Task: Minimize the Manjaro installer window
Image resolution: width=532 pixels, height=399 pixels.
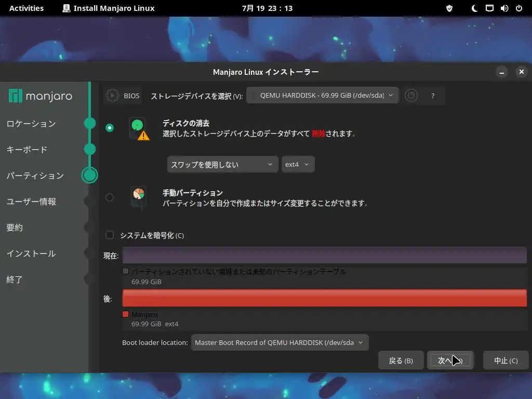Action: (501, 72)
